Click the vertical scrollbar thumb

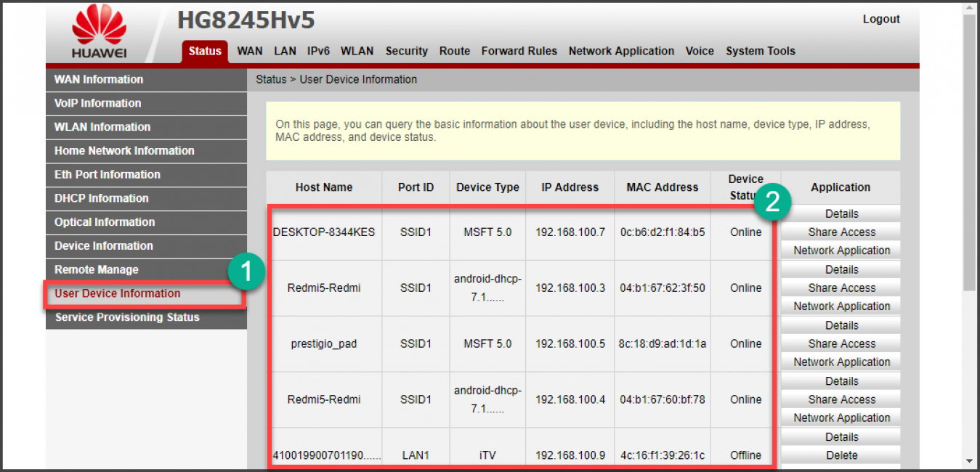969,152
